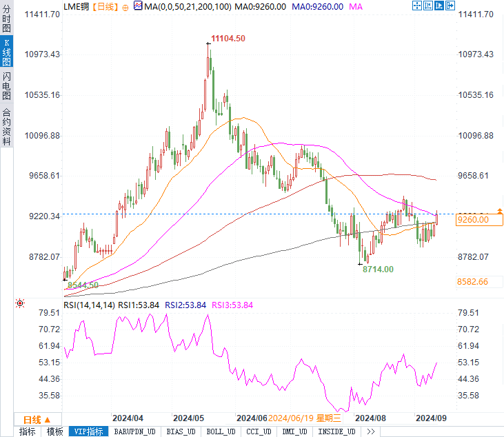Click the 2024/05 date on the time axis
The height and width of the screenshot is (437, 504).
coord(188,418)
